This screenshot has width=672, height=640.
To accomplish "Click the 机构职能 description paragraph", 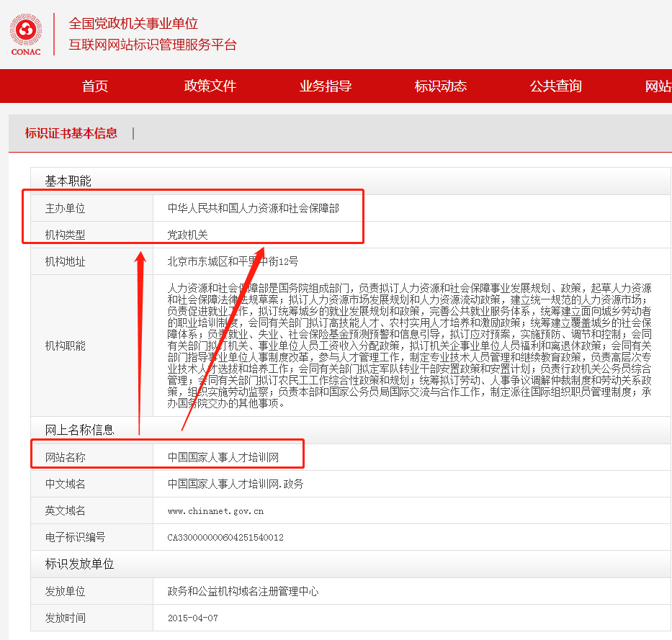I will (x=409, y=346).
